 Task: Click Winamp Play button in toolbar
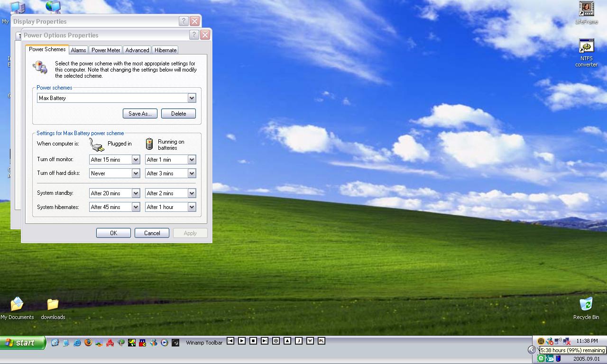point(242,341)
